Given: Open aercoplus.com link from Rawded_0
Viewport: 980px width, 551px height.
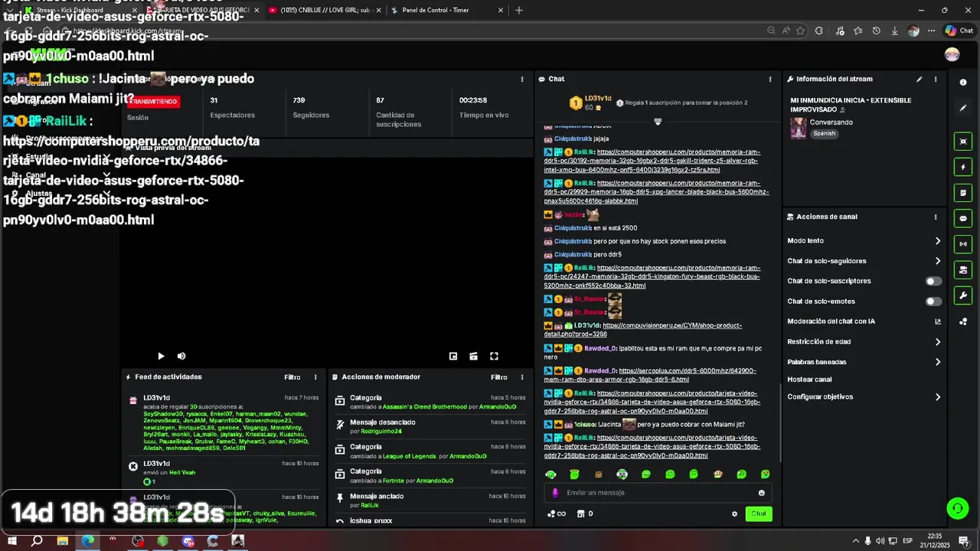Looking at the screenshot, I should [x=650, y=375].
